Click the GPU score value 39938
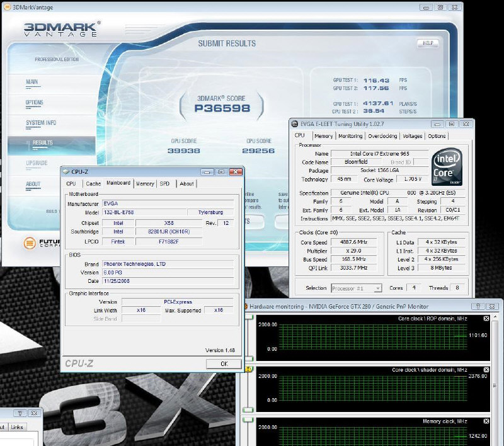The width and height of the screenshot is (504, 446). [x=184, y=151]
